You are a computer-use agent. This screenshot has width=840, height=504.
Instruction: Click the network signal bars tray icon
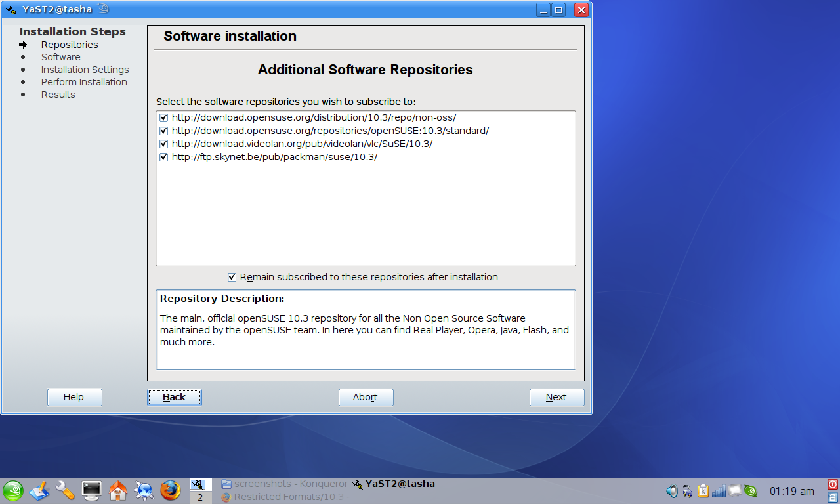[x=719, y=491]
